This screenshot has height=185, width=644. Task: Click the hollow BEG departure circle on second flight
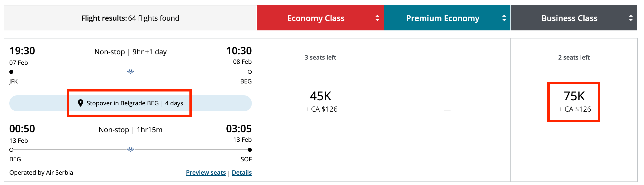11,150
